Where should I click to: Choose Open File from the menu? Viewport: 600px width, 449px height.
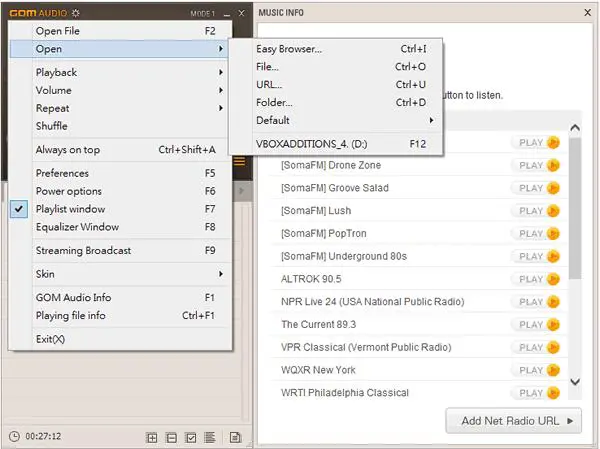pyautogui.click(x=121, y=31)
